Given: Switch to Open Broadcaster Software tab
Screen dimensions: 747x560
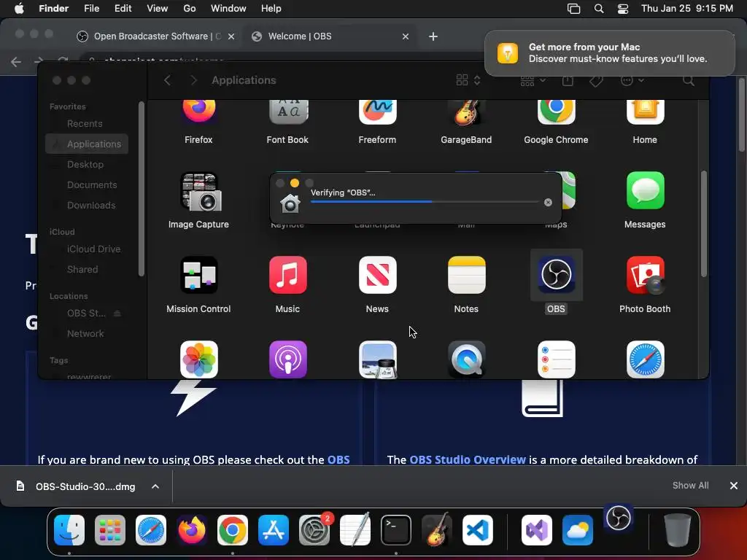Looking at the screenshot, I should (156, 36).
